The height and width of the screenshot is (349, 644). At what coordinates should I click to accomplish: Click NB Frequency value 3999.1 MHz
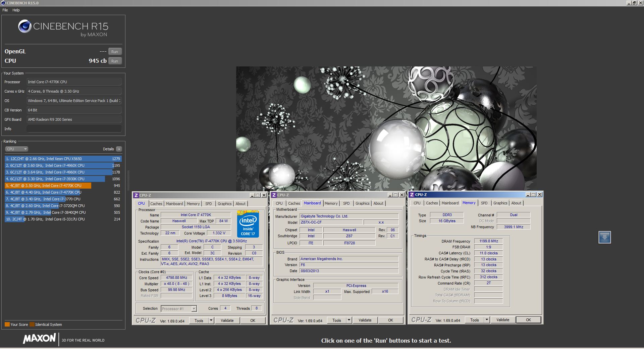coord(514,227)
